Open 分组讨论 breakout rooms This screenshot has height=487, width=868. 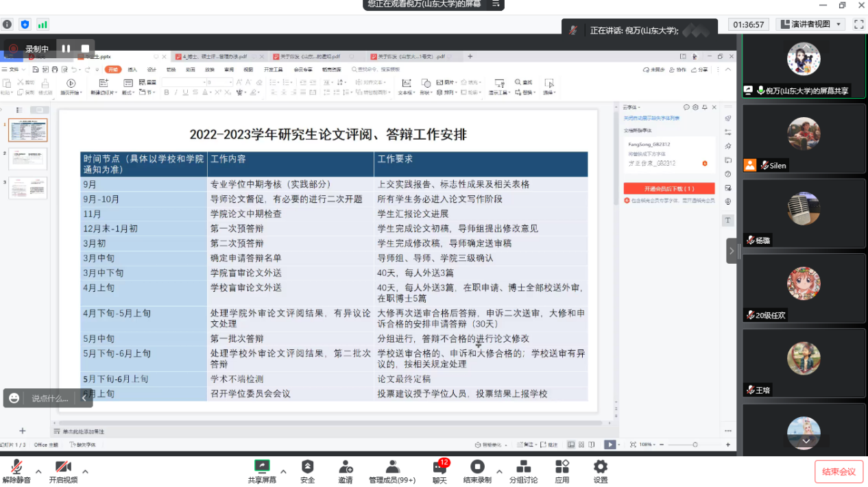(523, 467)
